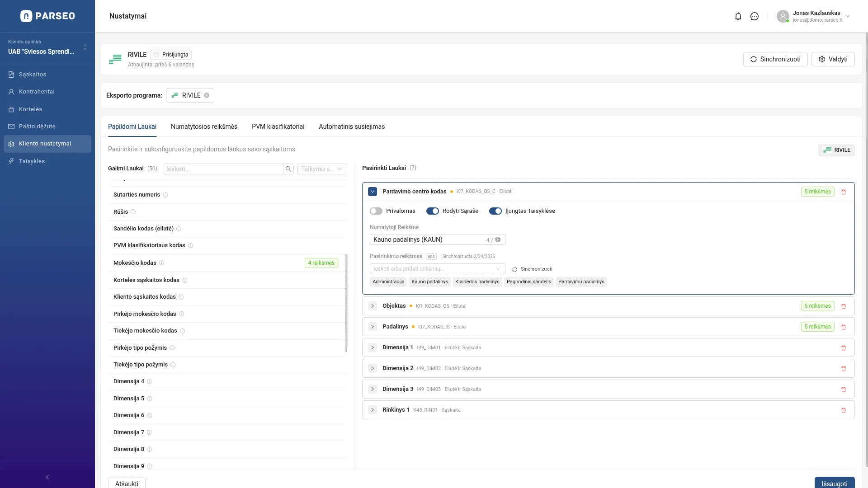The image size is (868, 488).
Task: Click the Ieškoti search input field
Action: (223, 169)
